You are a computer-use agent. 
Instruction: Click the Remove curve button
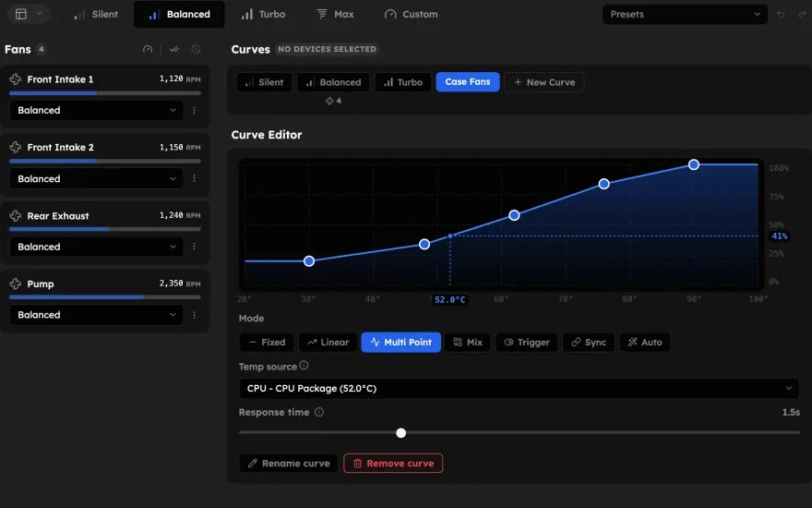coord(393,464)
